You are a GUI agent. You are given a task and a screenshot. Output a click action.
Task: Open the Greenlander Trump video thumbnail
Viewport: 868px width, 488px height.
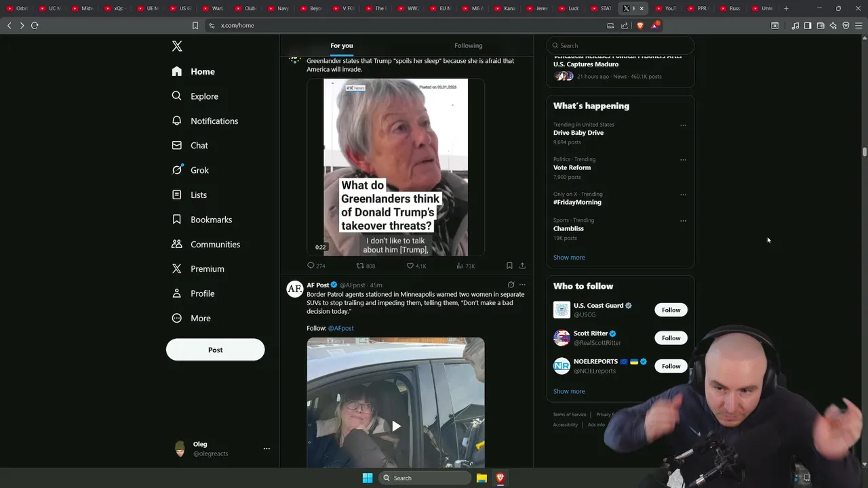pos(395,167)
